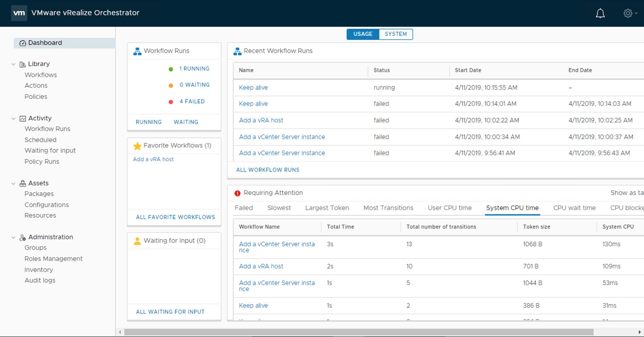Select the WAITING tab in Workflow Runs
The image size is (644, 337).
pyautogui.click(x=186, y=122)
